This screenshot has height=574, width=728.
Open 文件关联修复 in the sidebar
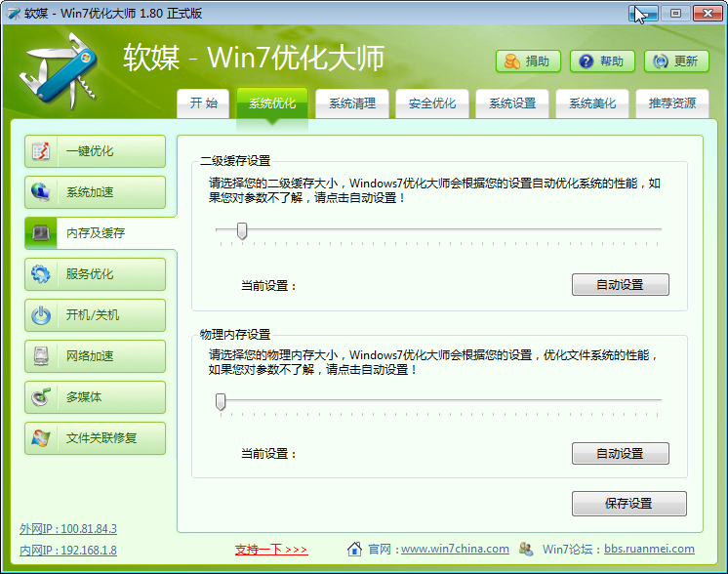96,438
